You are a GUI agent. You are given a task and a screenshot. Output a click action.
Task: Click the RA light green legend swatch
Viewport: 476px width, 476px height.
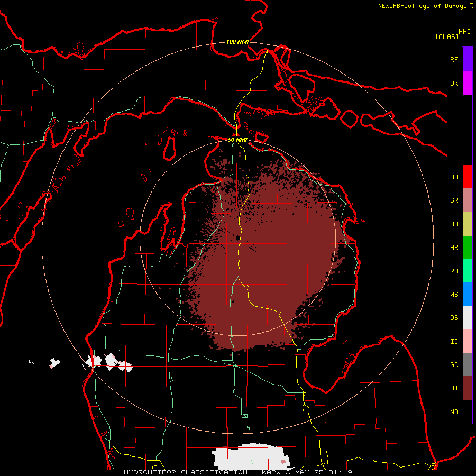click(467, 271)
